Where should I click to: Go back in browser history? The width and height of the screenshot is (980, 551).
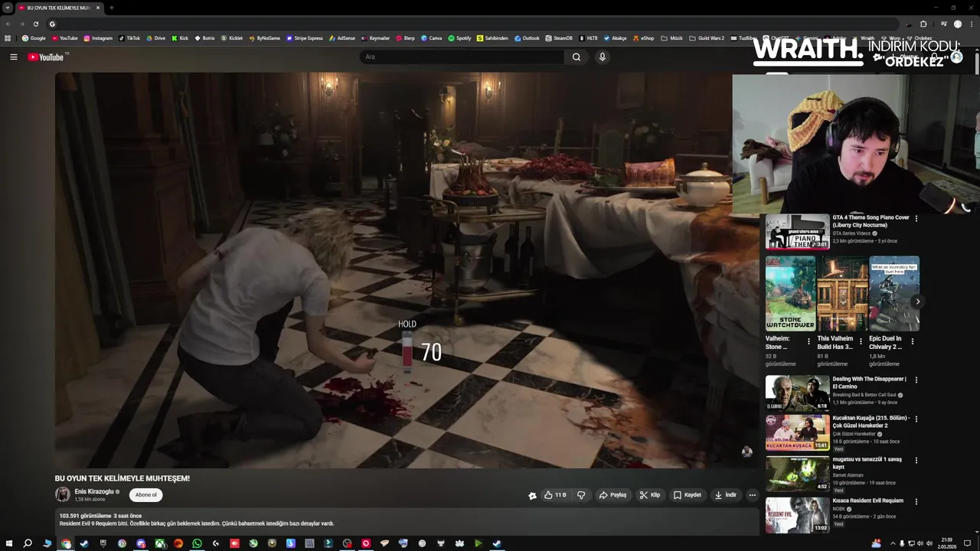(8, 24)
